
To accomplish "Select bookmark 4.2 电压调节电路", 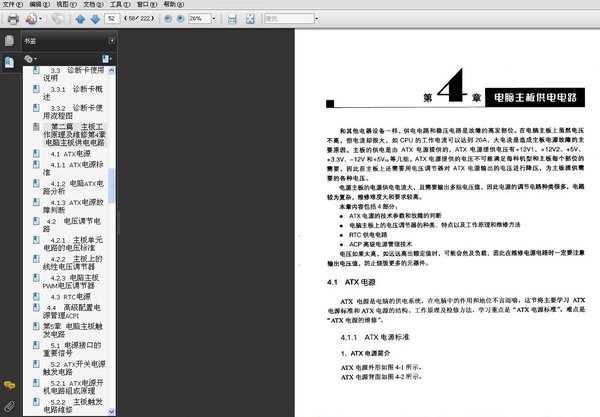I will pos(72,225).
